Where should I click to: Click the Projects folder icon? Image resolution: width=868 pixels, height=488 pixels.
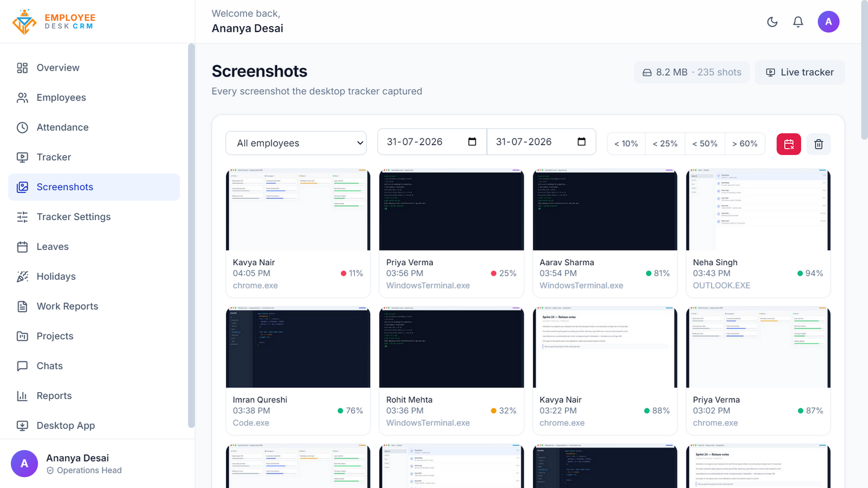[x=22, y=336]
